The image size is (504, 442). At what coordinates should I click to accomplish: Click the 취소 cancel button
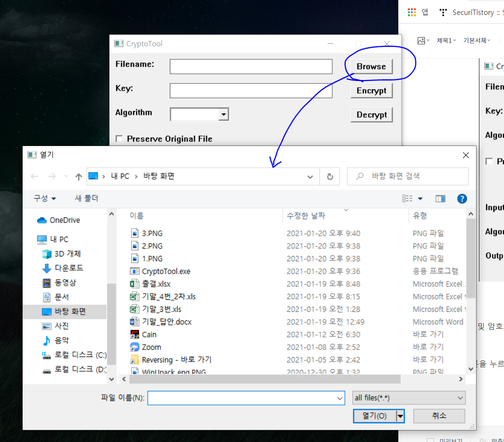coord(439,416)
